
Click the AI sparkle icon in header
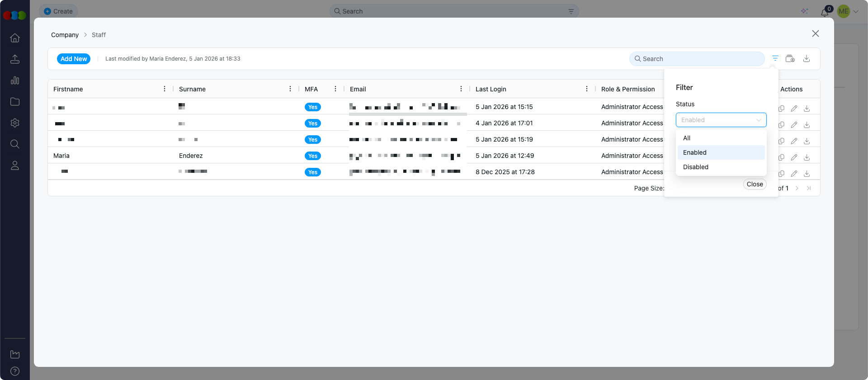[804, 11]
